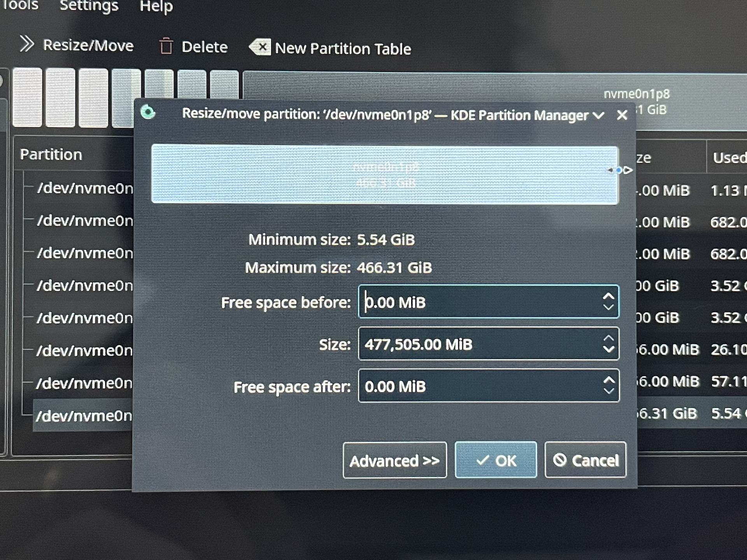Decrease Free space after with down arrow
The width and height of the screenshot is (747, 560).
click(x=608, y=391)
